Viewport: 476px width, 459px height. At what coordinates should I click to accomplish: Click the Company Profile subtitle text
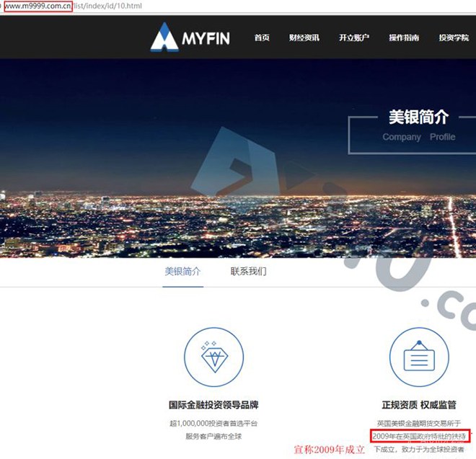coord(419,137)
